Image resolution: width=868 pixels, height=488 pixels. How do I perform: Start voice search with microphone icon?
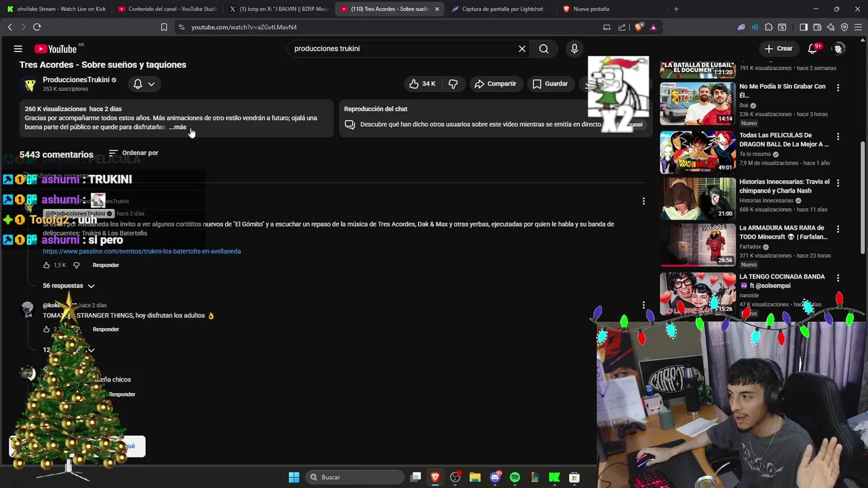pos(574,49)
